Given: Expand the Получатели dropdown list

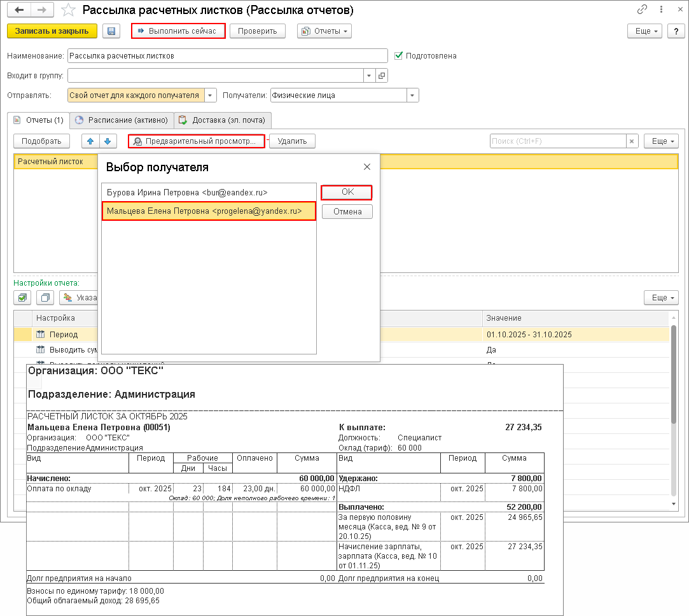Looking at the screenshot, I should click(x=413, y=95).
